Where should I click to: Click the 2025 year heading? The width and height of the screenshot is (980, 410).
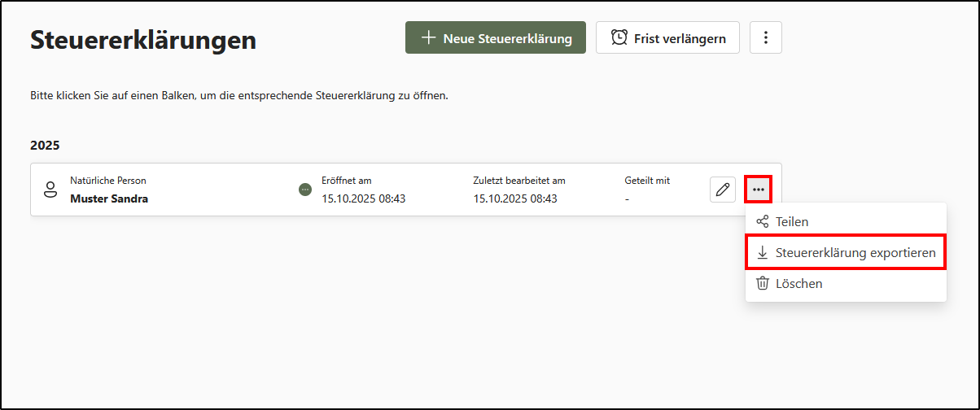pos(45,146)
